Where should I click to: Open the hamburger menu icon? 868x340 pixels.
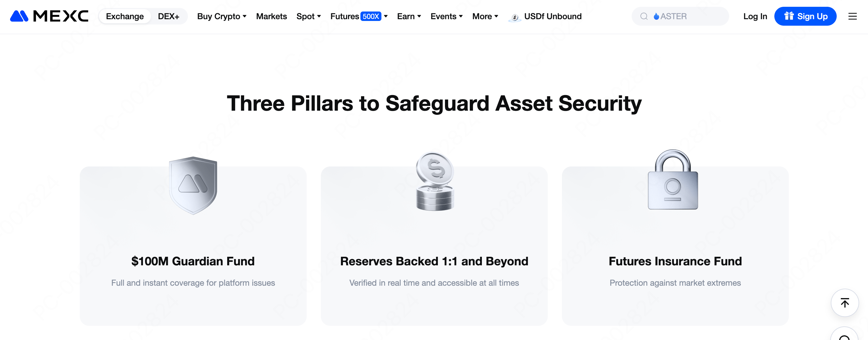pos(852,16)
